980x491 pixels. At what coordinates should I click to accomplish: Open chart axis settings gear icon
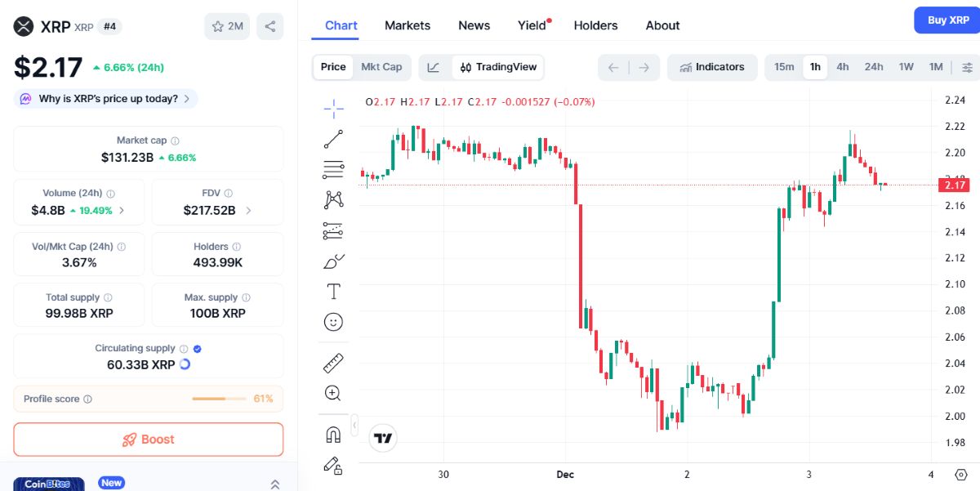point(960,474)
